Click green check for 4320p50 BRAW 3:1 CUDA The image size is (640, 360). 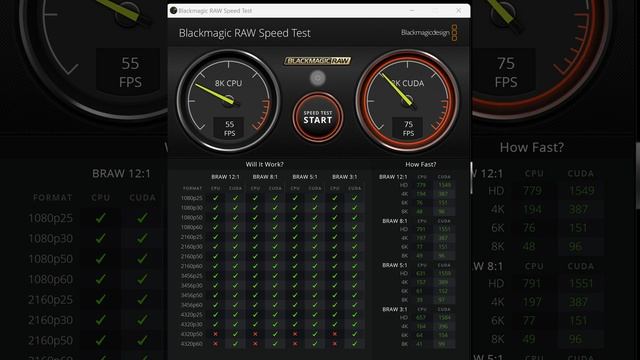(x=355, y=334)
